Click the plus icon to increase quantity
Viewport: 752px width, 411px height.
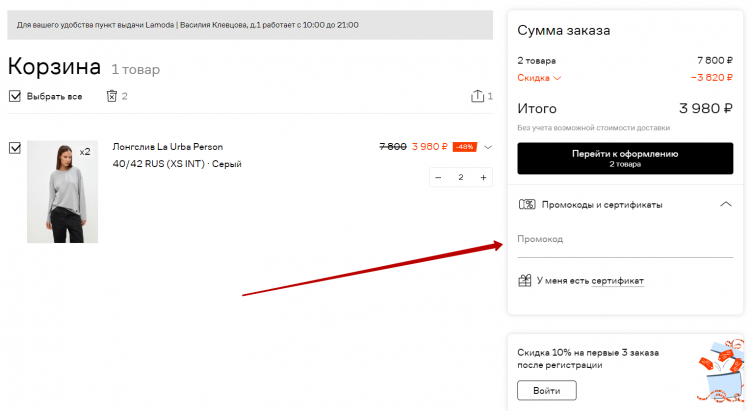484,177
